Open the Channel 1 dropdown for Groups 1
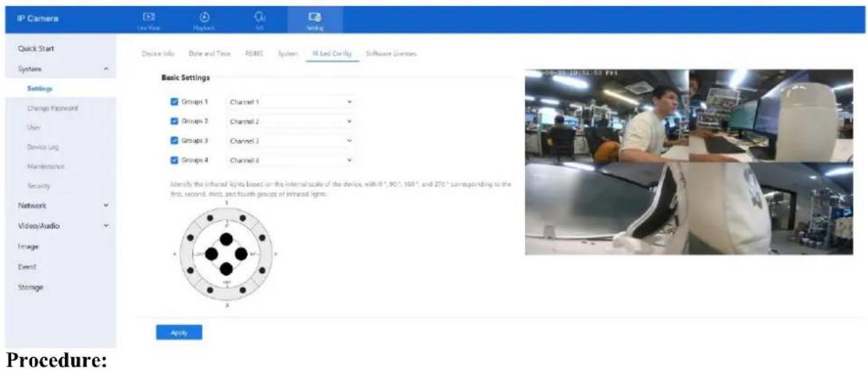 pyautogui.click(x=291, y=102)
